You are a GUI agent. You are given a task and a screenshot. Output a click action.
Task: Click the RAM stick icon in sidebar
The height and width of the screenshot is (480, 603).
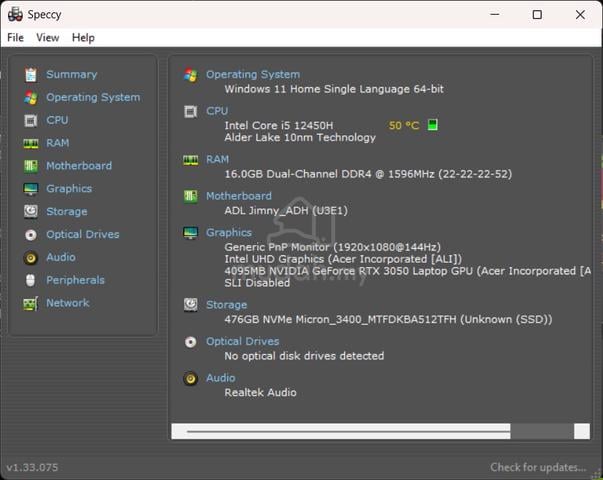(x=31, y=143)
